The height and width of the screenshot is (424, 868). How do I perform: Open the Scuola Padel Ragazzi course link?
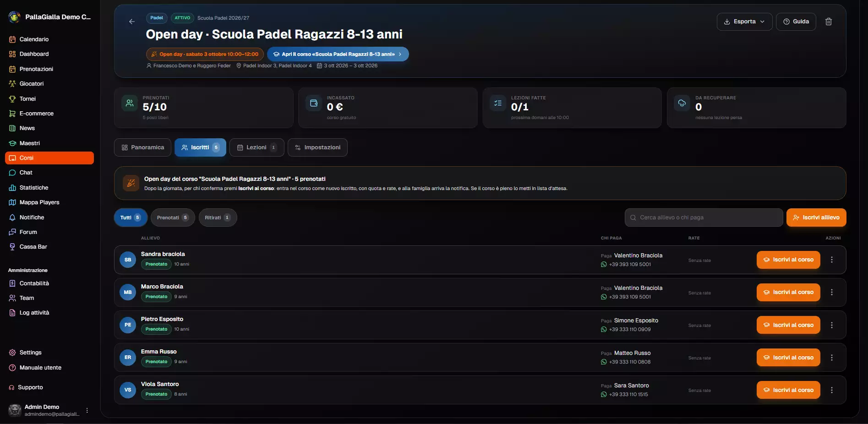coord(338,54)
